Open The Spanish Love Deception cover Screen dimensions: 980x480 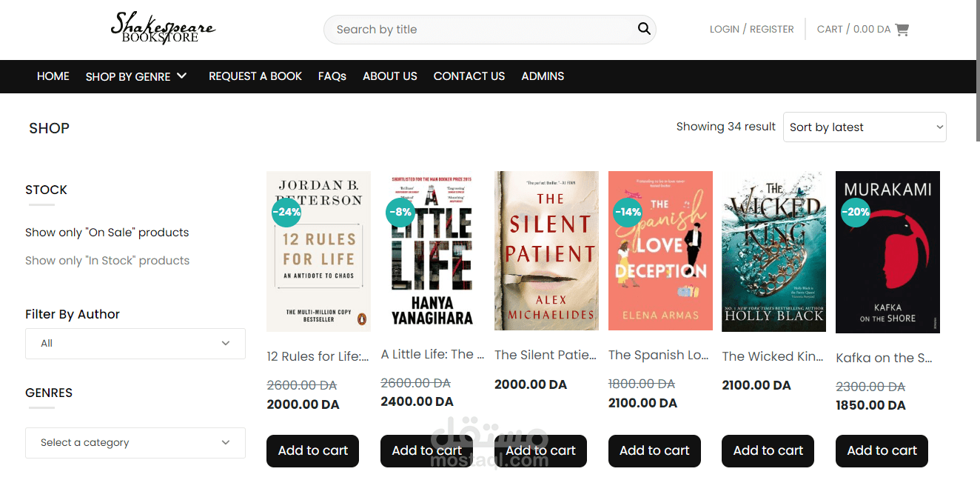pos(660,251)
